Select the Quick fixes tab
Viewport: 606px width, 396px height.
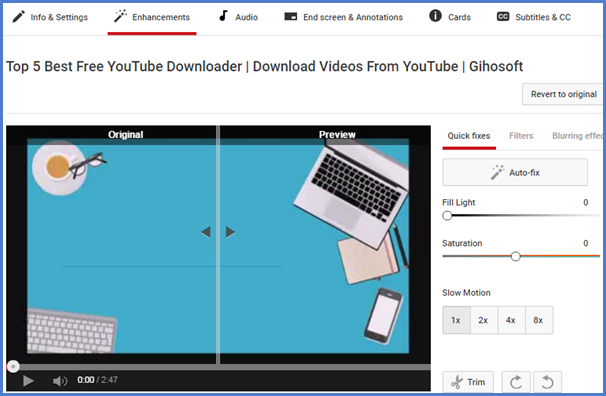pyautogui.click(x=469, y=136)
